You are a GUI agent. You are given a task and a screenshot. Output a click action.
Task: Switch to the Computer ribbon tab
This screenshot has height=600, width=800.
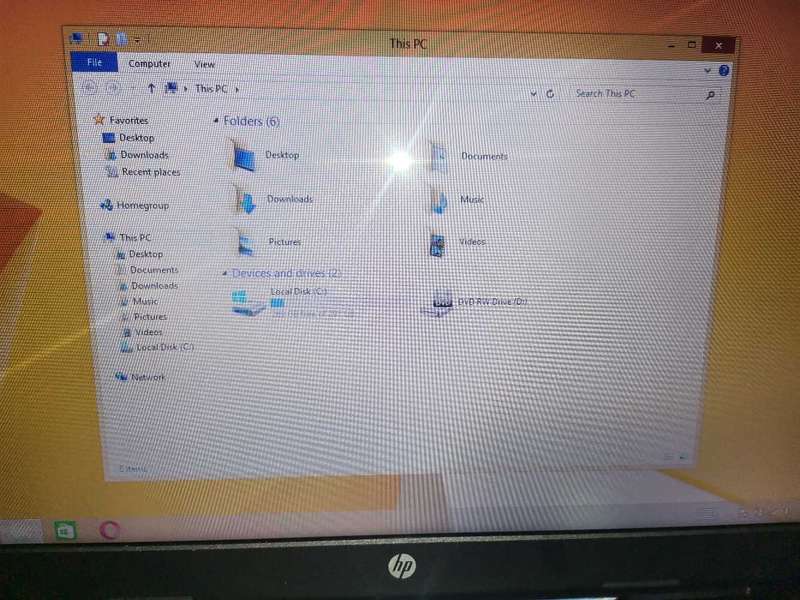click(149, 64)
